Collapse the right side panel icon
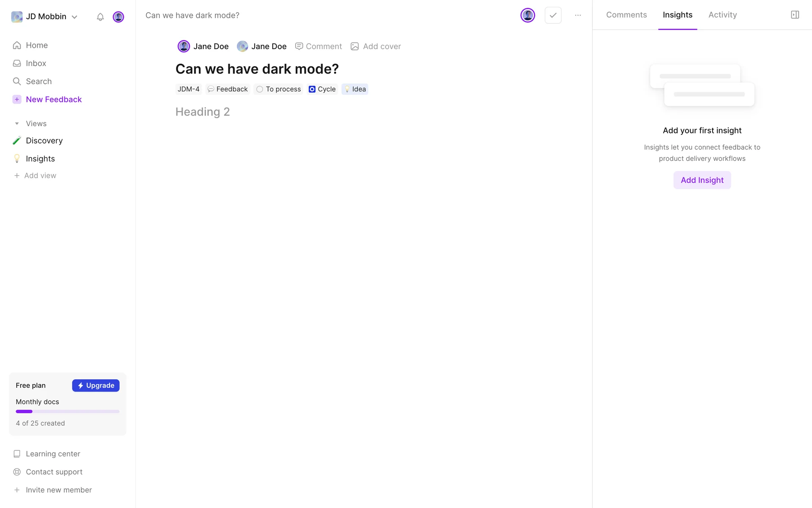 pyautogui.click(x=795, y=15)
